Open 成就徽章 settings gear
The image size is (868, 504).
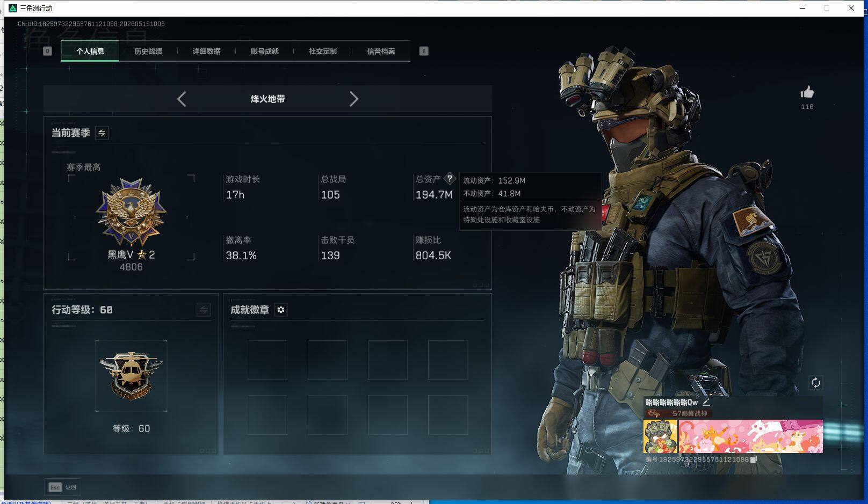tap(281, 310)
